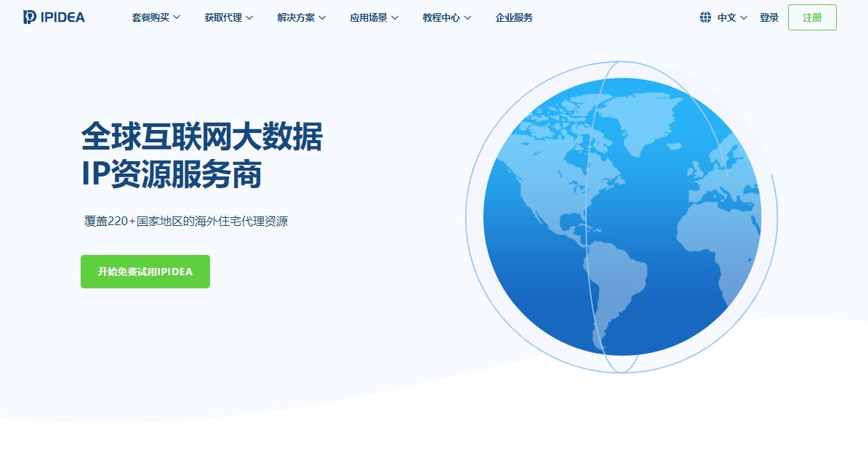Click the blue globe illustration
This screenshot has height=451, width=868.
point(622,216)
